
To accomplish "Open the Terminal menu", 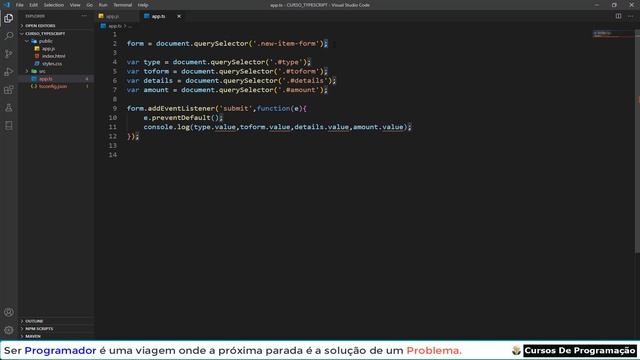I will [122, 5].
